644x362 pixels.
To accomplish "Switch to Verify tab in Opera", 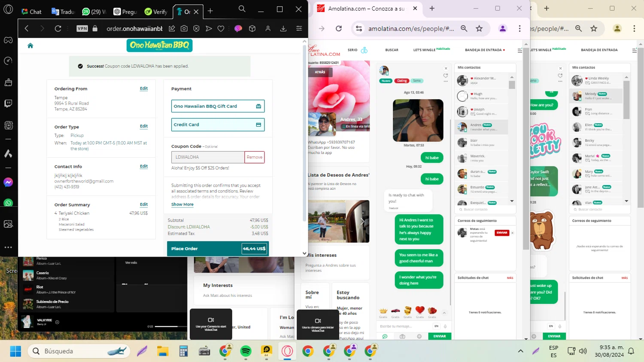I will pos(156,12).
